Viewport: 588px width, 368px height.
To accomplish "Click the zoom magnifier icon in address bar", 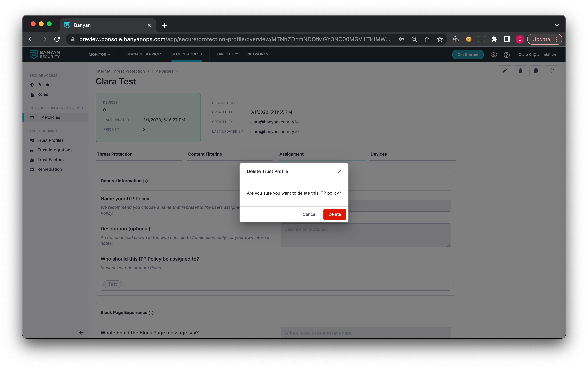I will (414, 39).
